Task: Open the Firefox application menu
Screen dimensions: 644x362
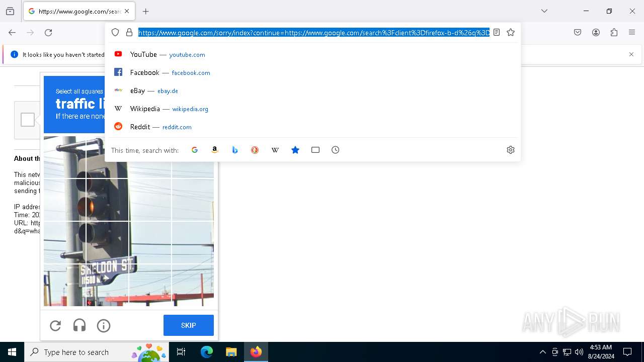Action: 632,33
